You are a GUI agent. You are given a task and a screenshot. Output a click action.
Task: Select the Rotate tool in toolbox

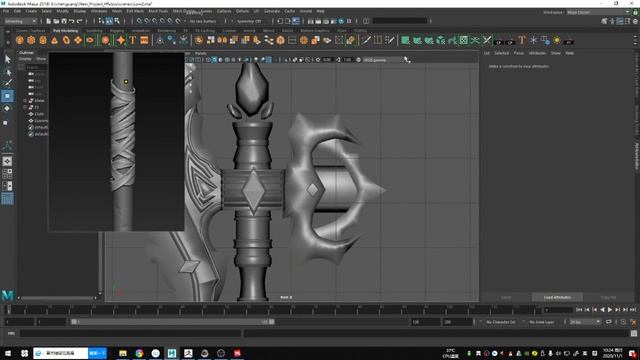pos(7,109)
